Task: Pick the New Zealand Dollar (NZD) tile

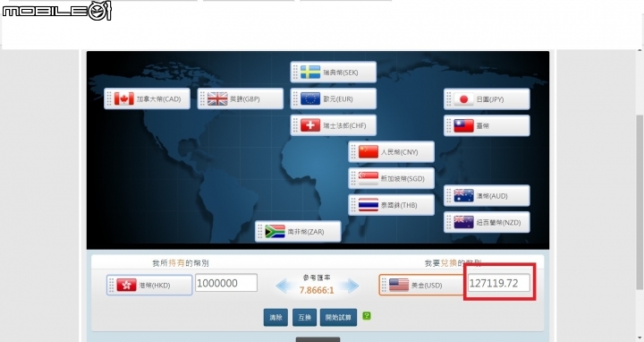Action: pos(487,222)
